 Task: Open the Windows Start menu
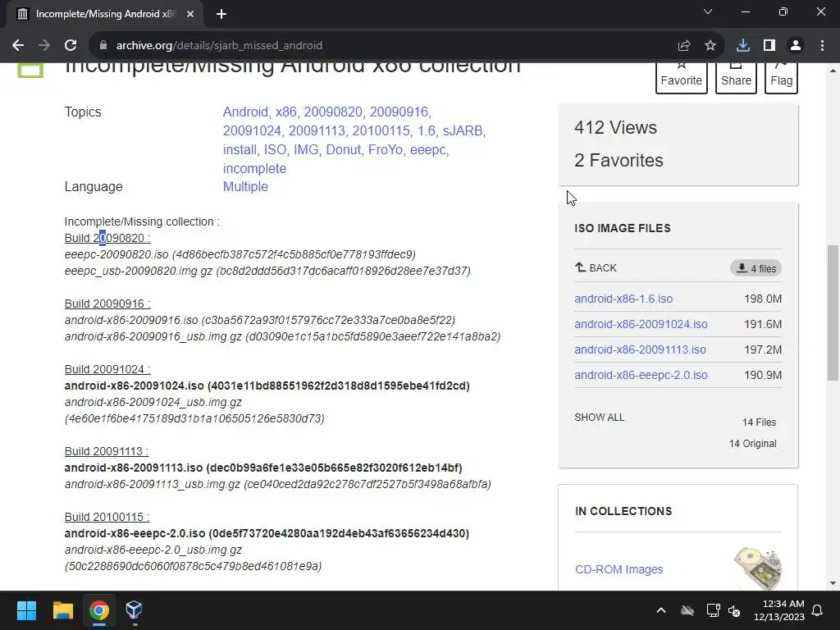[x=26, y=610]
